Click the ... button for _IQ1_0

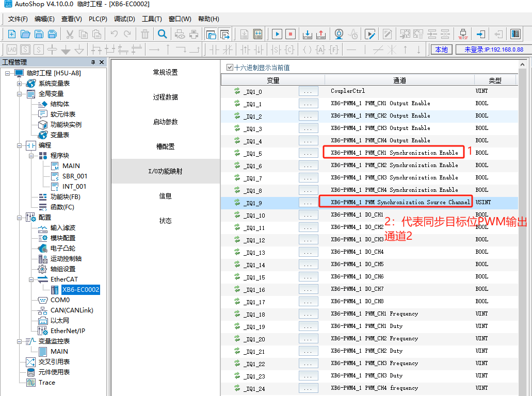pos(309,92)
